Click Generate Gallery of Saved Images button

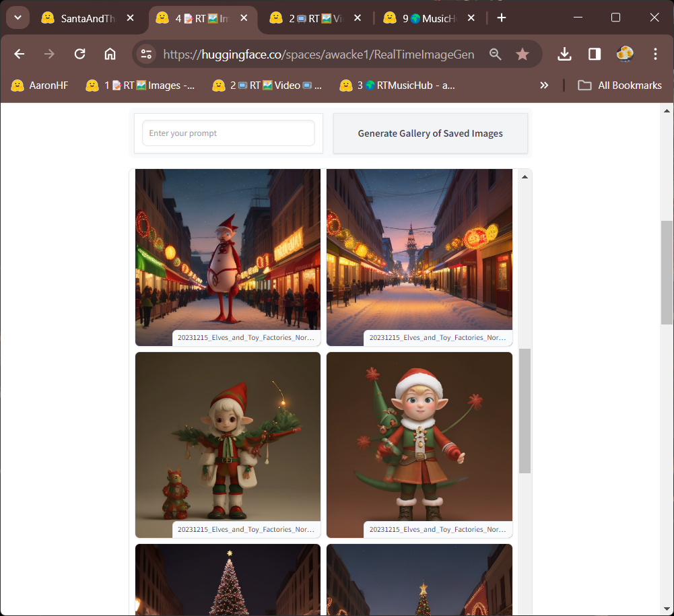click(x=430, y=133)
